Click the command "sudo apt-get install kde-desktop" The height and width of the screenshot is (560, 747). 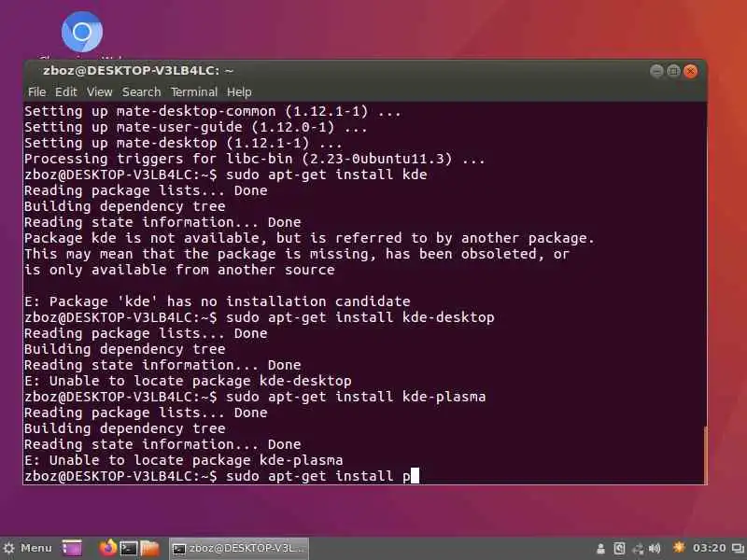point(360,317)
